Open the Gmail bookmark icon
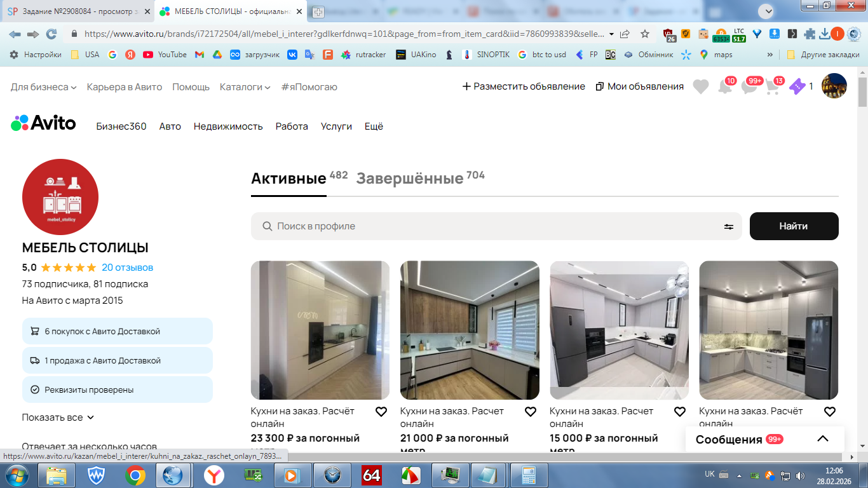 coord(199,55)
